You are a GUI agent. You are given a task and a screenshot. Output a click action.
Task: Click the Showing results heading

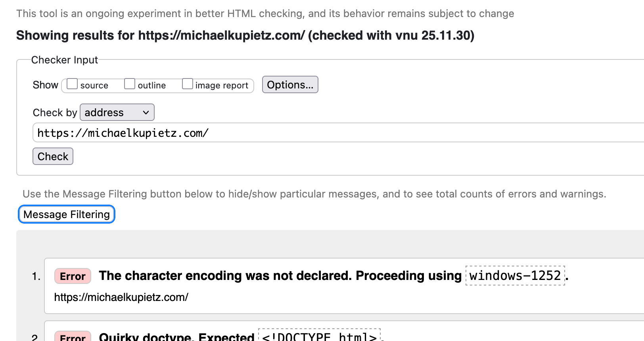point(245,35)
